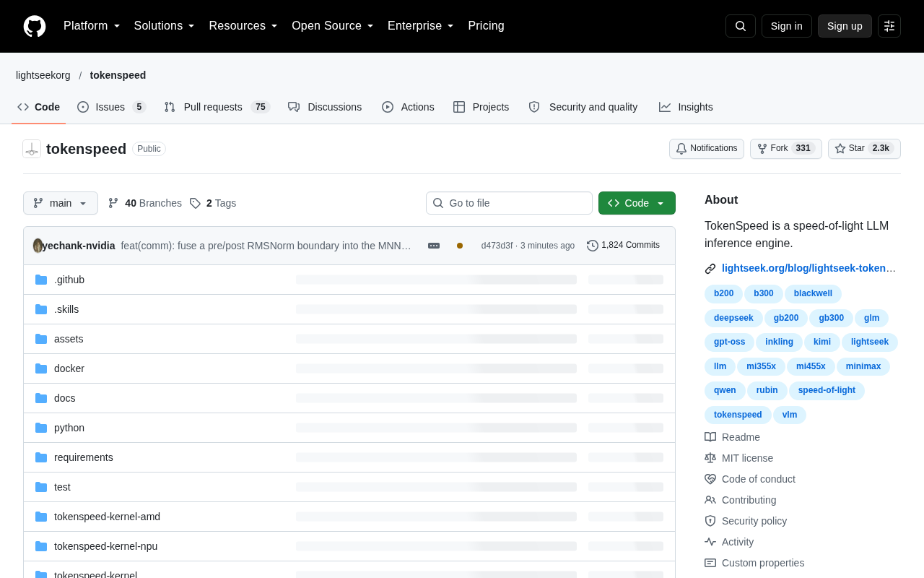Switch to the Pull requests tab
The height and width of the screenshot is (578, 924).
coord(217,107)
